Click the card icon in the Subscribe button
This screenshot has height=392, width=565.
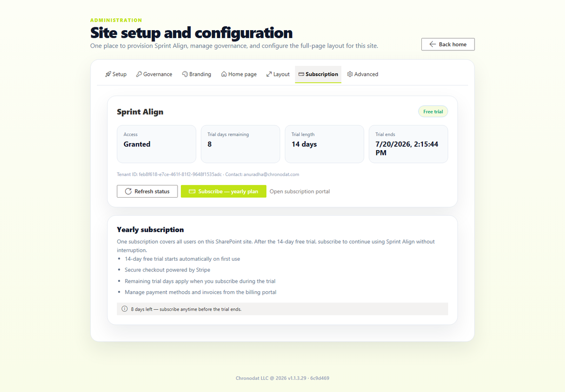192,192
